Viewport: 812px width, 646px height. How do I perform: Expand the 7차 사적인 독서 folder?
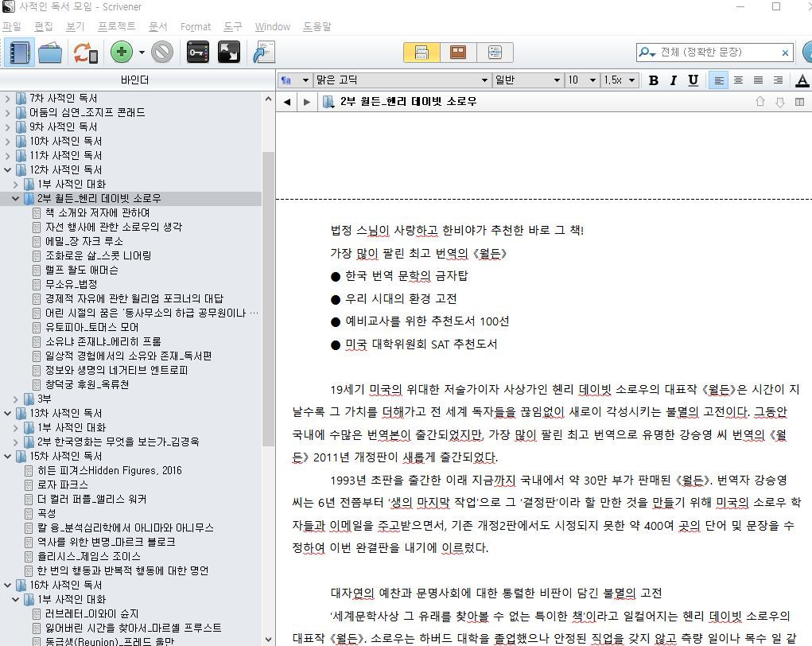[x=7, y=98]
